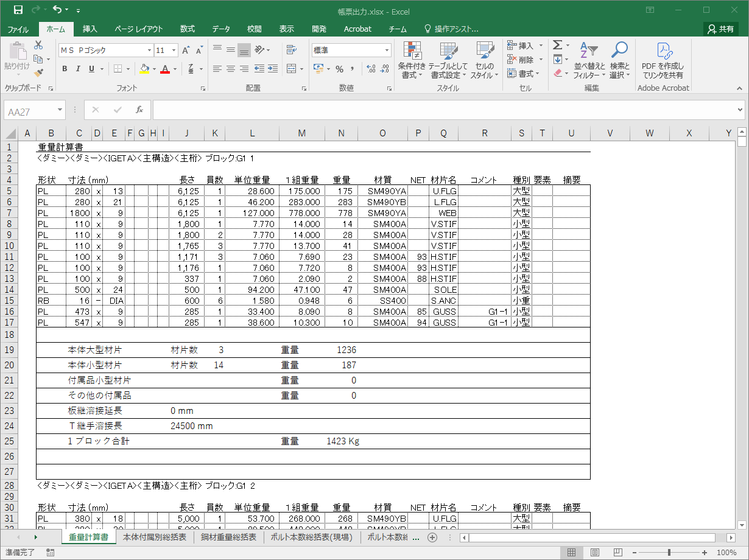Toggle Bold formatting

click(x=65, y=69)
